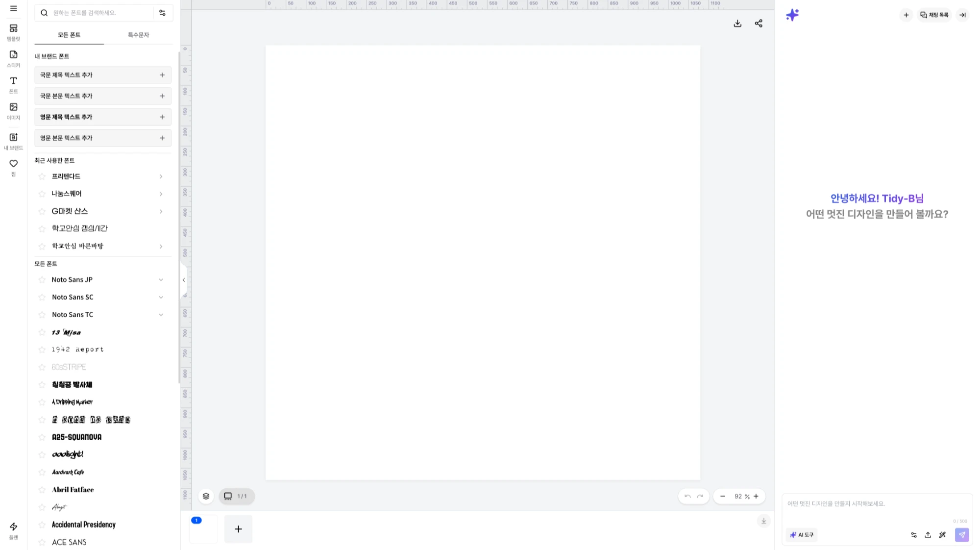
Task: Click the share icon above canvas
Action: (759, 24)
